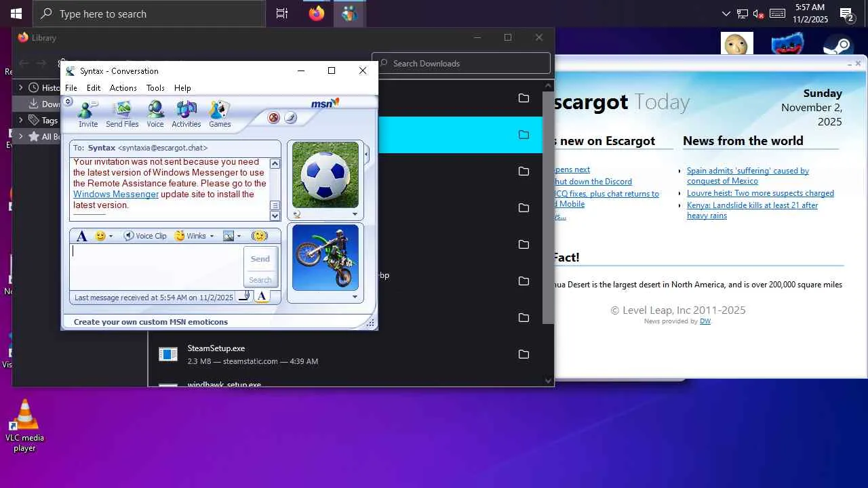Click into the message typing box

coord(157,268)
